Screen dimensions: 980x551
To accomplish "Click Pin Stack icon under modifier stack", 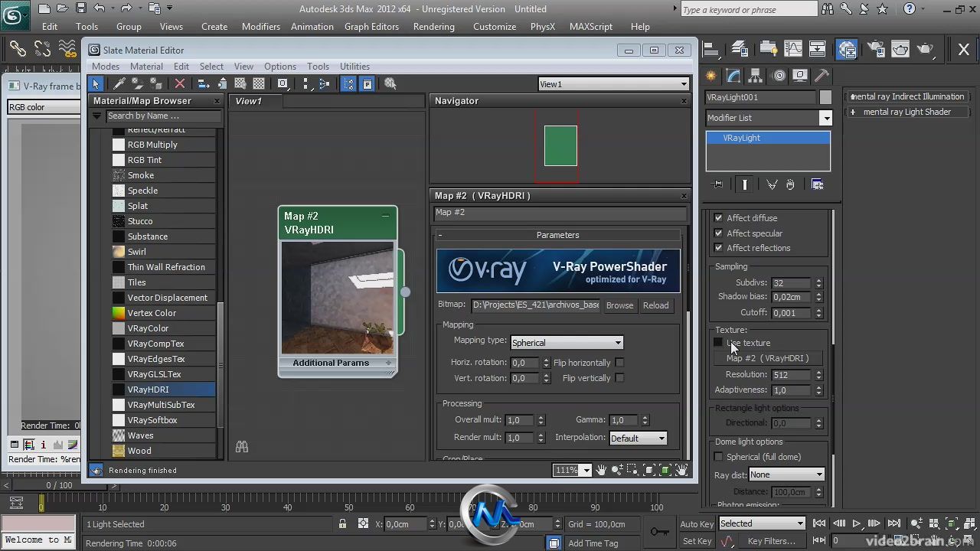I will pyautogui.click(x=717, y=184).
